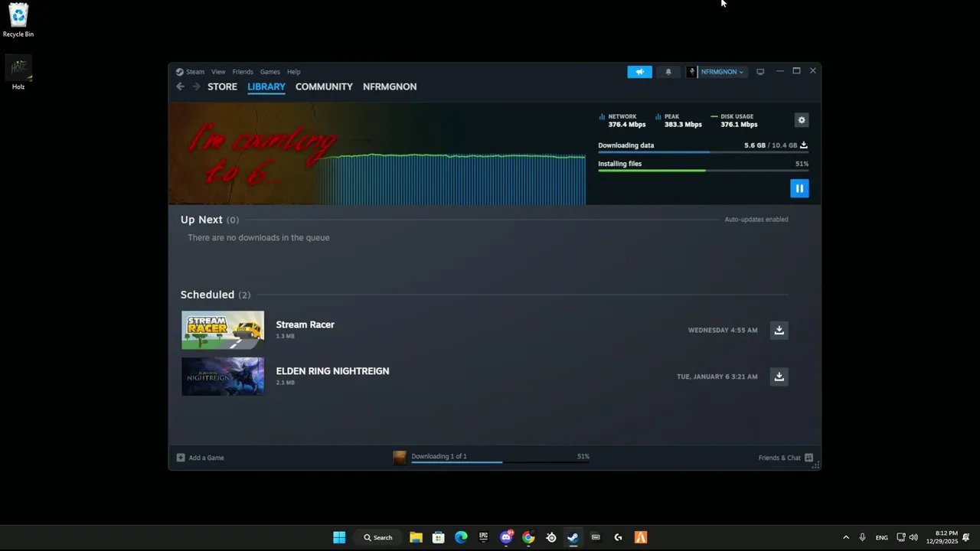Go forward with the right arrow

coord(196,86)
